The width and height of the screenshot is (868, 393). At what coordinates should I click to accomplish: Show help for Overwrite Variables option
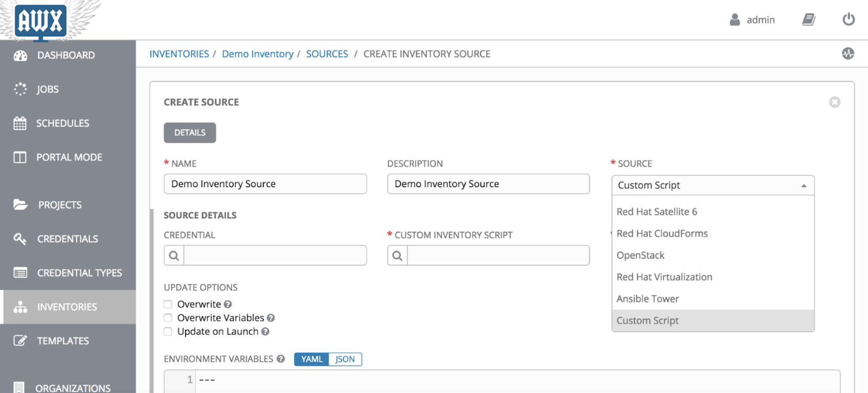(x=271, y=318)
